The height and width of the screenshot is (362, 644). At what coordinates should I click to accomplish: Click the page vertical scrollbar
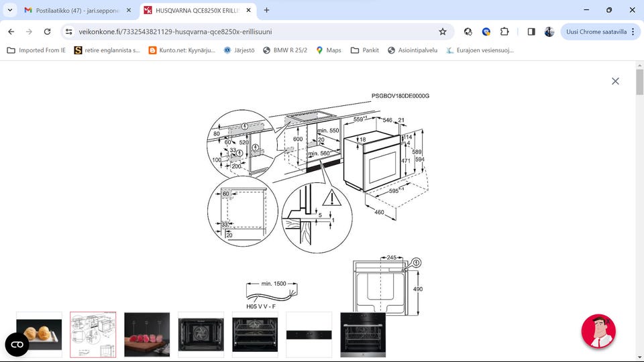(x=639, y=82)
